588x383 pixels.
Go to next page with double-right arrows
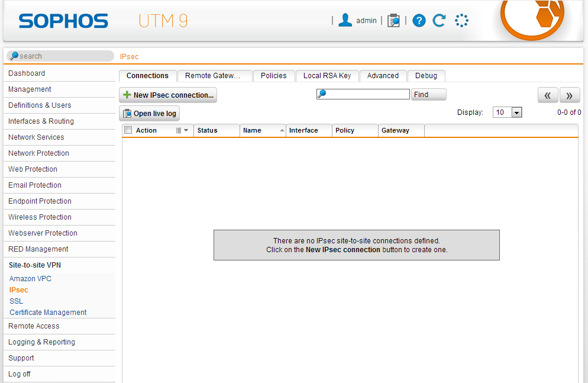(570, 95)
